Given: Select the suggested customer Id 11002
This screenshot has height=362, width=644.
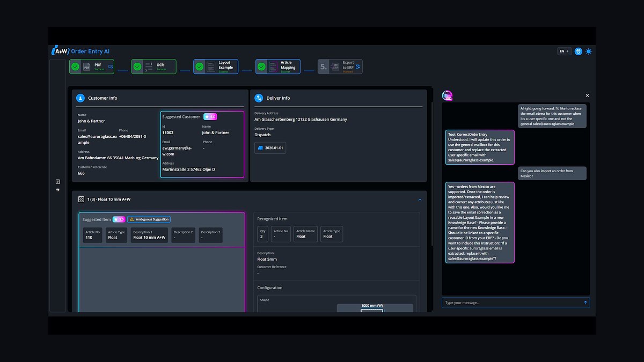Looking at the screenshot, I should 168,132.
